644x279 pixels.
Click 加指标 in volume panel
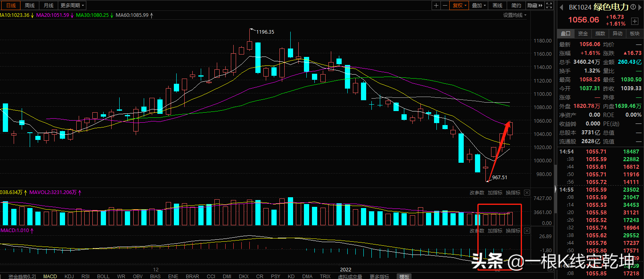(495, 193)
